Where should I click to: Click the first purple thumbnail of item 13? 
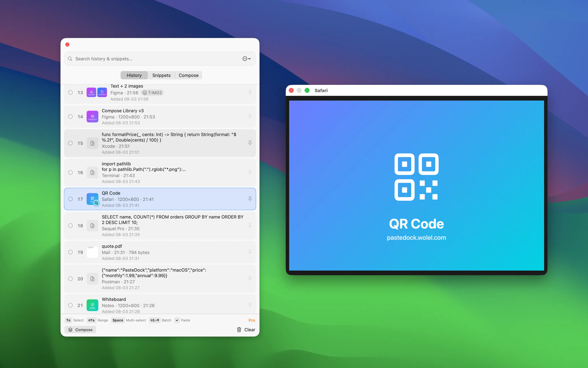[x=91, y=92]
